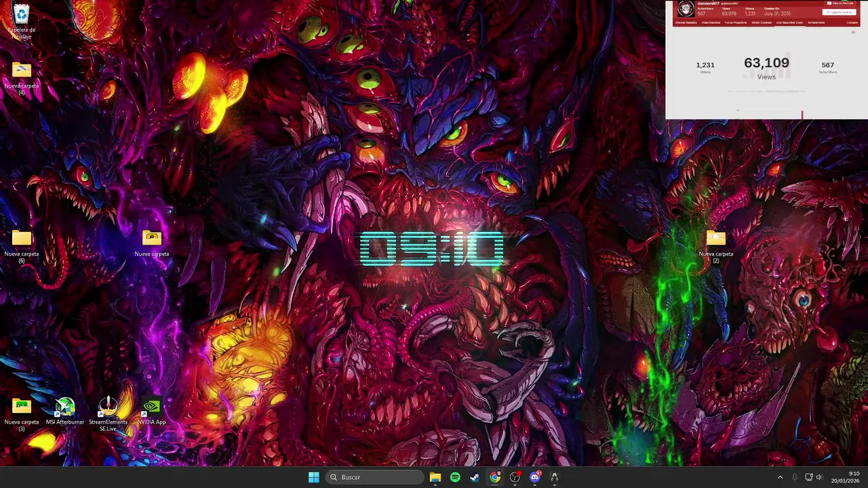This screenshot has height=488, width=868.
Task: Open Spotify from the taskbar
Action: [x=455, y=477]
